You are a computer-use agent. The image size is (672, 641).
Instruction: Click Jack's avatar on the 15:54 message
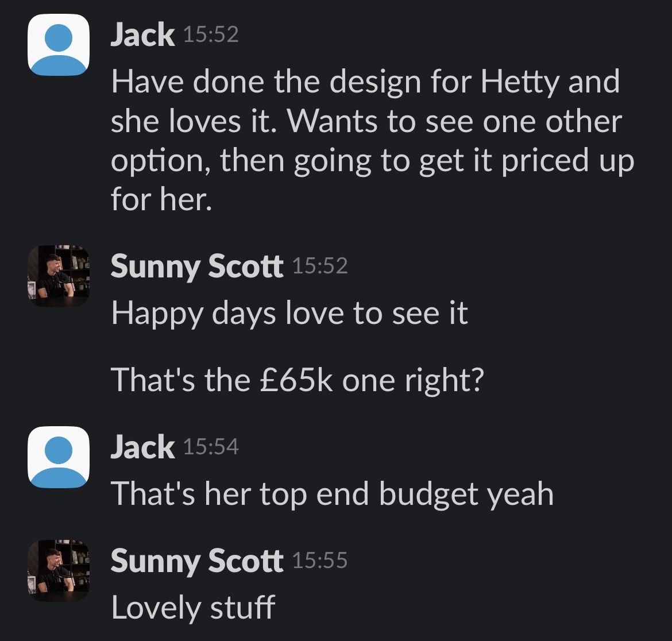pyautogui.click(x=58, y=457)
